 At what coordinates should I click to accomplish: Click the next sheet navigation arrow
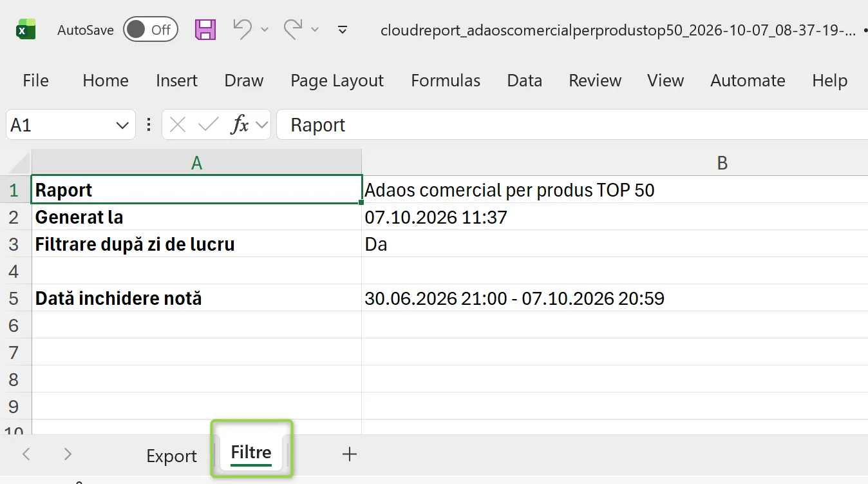tap(68, 454)
